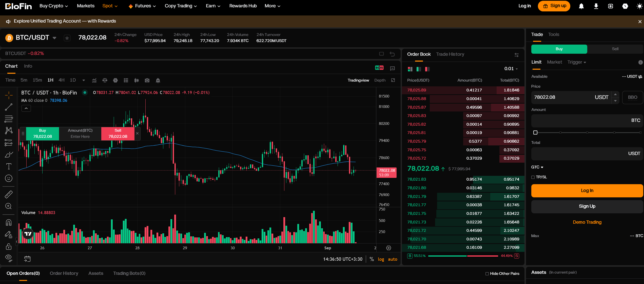This screenshot has width=644, height=284.
Task: Toggle log scale on the chart
Action: click(x=381, y=259)
